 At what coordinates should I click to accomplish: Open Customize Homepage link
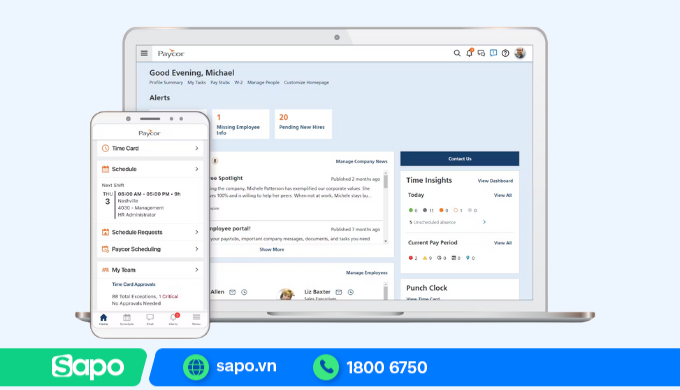point(306,82)
